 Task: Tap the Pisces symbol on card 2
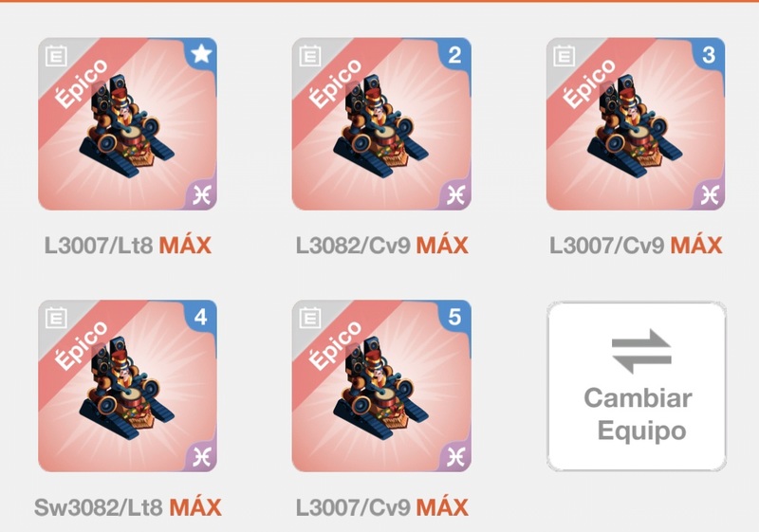(456, 195)
